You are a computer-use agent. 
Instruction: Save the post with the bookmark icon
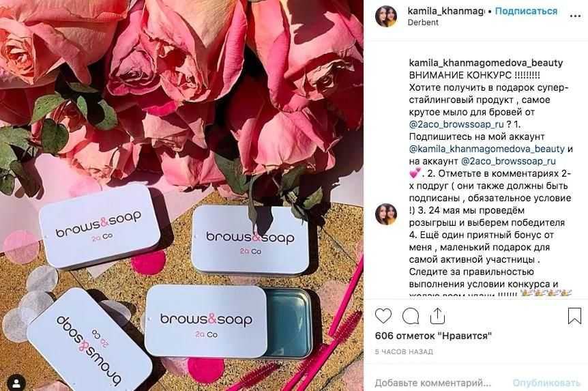pos(574,316)
